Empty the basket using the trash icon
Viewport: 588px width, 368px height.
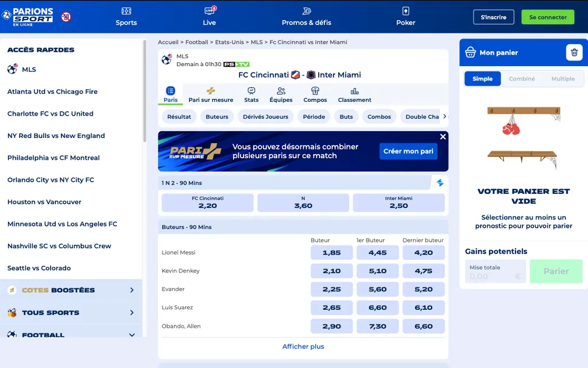(574, 52)
